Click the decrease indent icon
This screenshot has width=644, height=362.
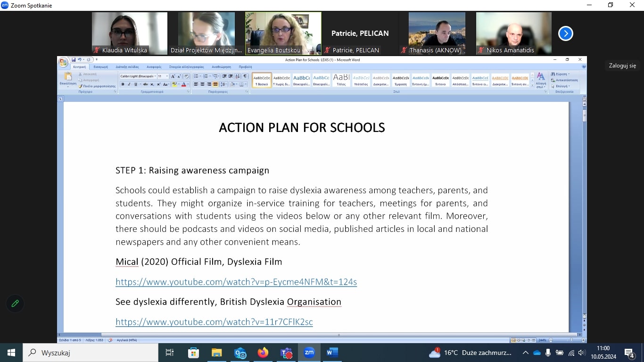point(224,76)
